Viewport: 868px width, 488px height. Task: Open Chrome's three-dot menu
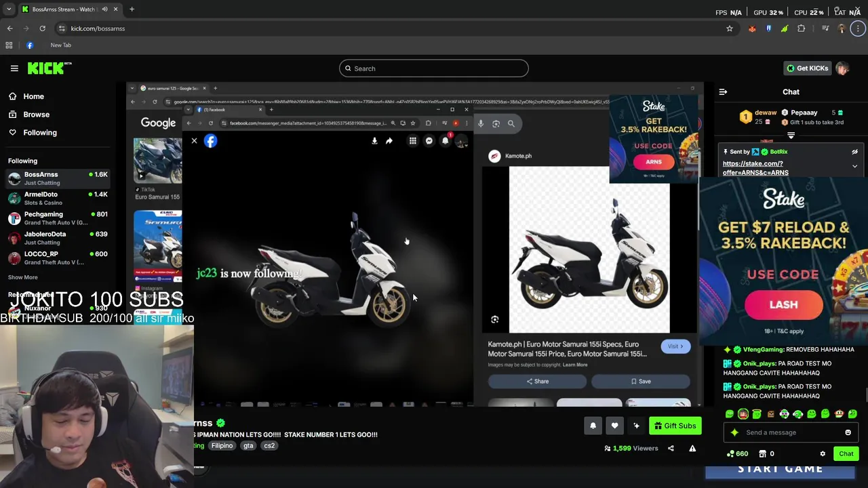coord(858,28)
